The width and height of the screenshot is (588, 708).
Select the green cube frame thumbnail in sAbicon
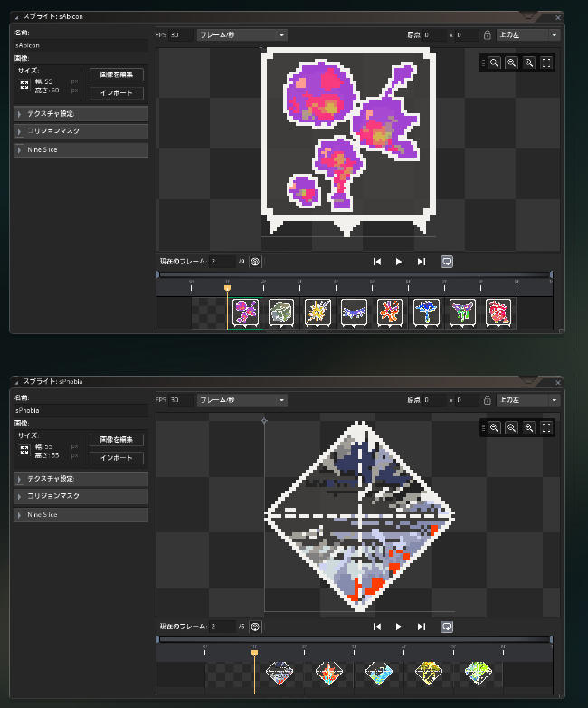click(x=281, y=312)
